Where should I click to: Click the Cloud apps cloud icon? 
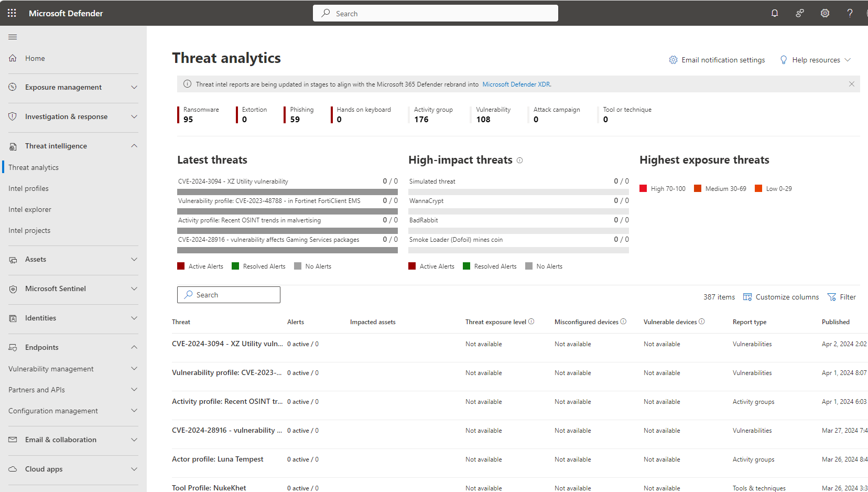point(13,469)
